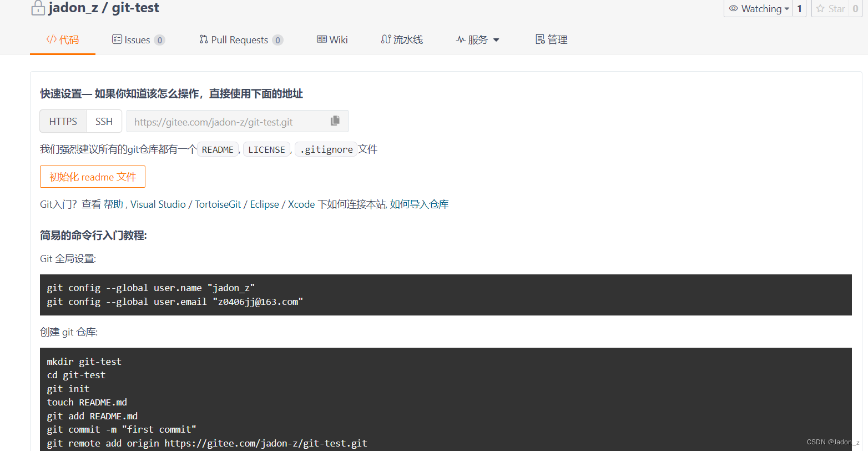Click the .gitignore file tag
Viewport: 868px width, 451px height.
326,149
